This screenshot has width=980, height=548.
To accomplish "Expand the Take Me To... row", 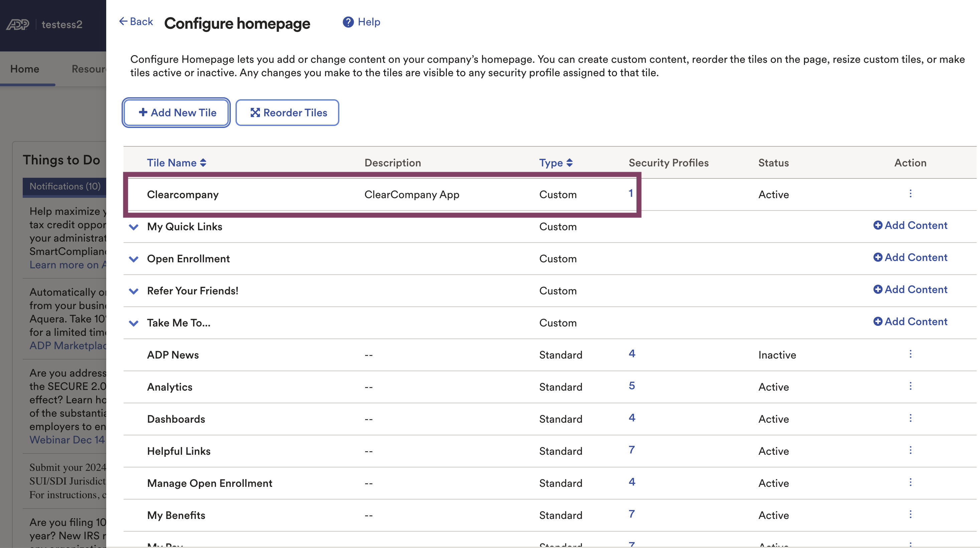I will click(134, 323).
